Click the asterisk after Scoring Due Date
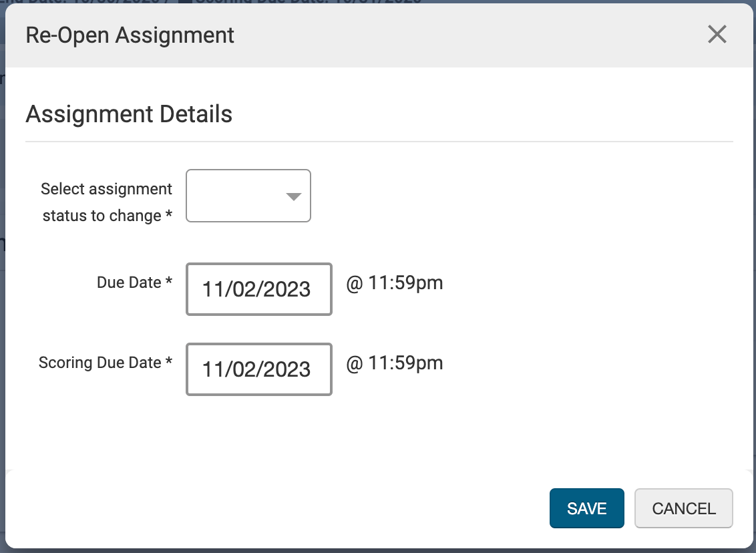Screen dimensions: 756x553 pyautogui.click(x=169, y=363)
